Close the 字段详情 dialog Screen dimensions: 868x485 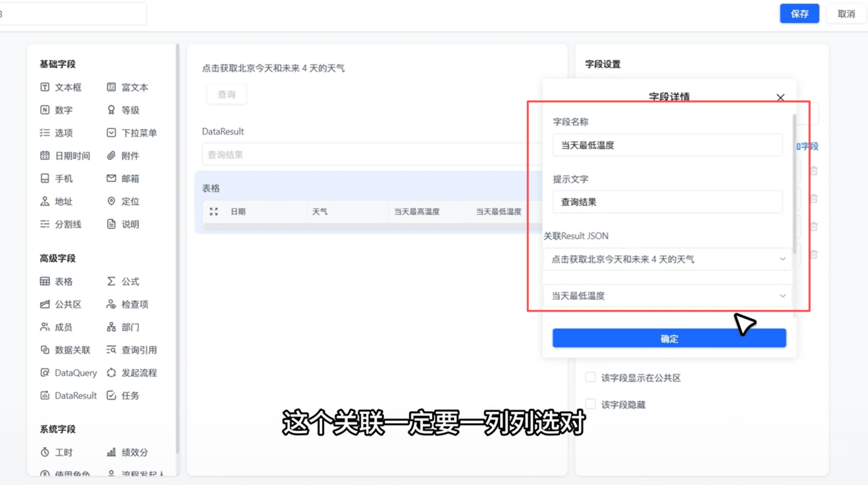click(x=780, y=98)
